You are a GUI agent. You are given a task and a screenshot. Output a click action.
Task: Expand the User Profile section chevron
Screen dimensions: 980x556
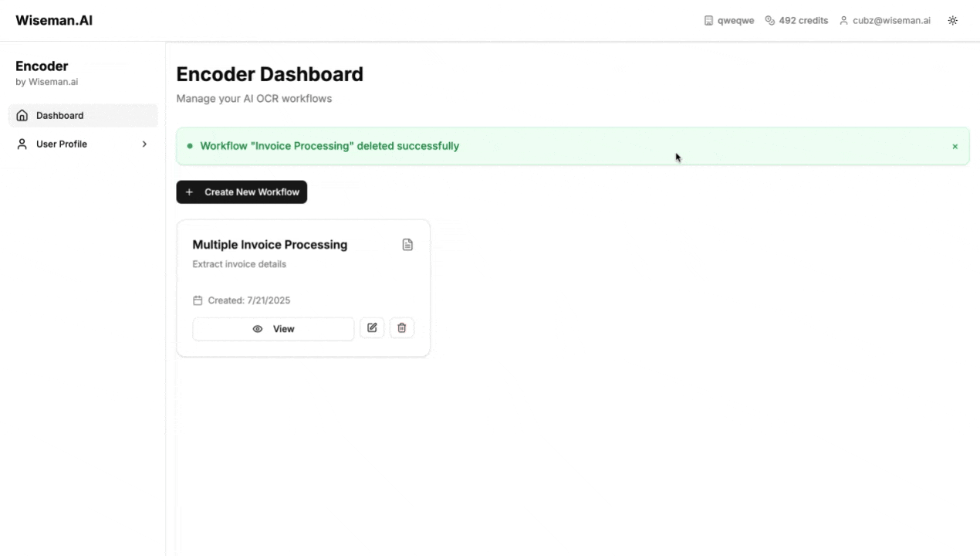point(144,144)
